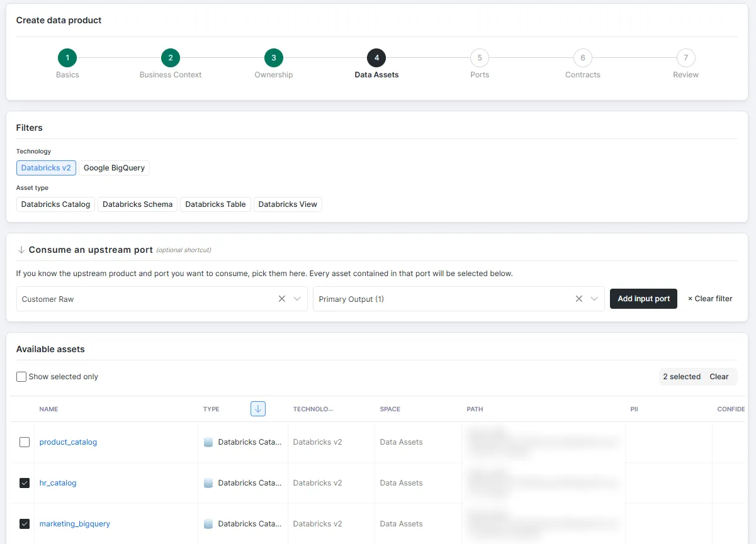Click sort arrow icon in Type column

point(258,409)
